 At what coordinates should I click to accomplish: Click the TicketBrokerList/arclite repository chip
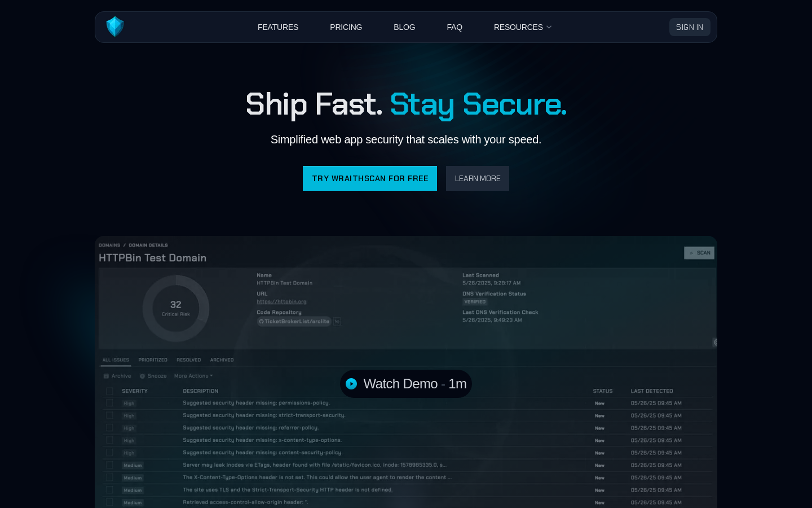pos(294,321)
